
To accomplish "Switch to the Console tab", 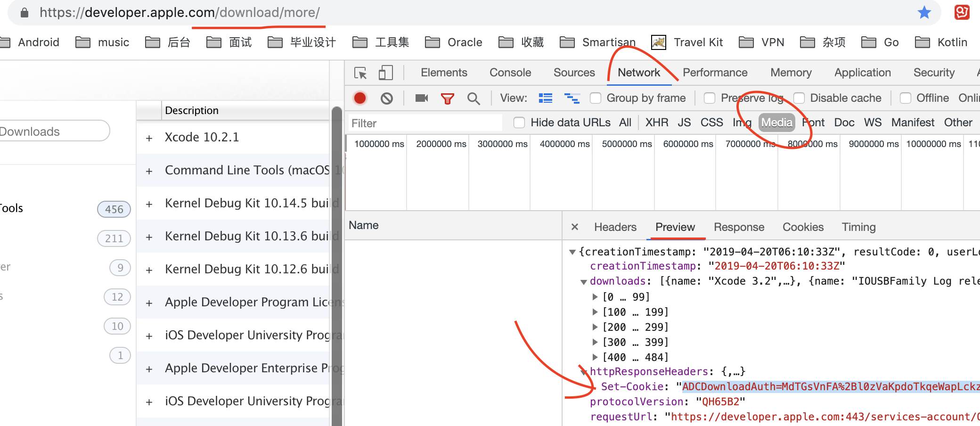I will [510, 73].
